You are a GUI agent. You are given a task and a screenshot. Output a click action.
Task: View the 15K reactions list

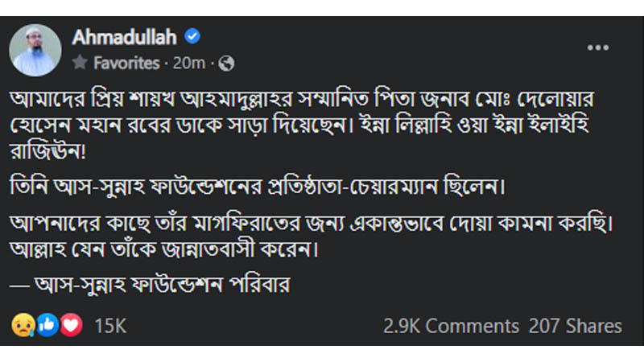click(x=110, y=326)
